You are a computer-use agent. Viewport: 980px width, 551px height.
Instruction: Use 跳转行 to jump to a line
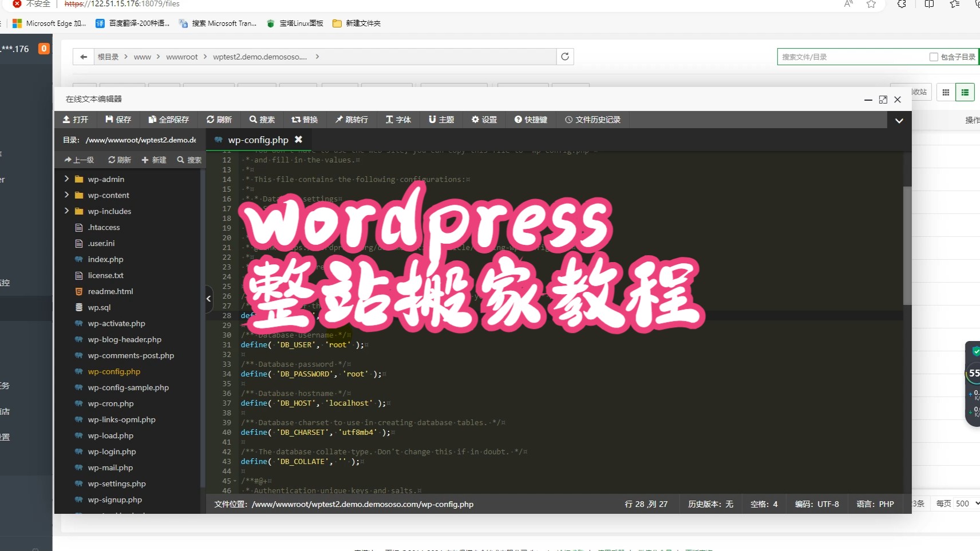(351, 120)
